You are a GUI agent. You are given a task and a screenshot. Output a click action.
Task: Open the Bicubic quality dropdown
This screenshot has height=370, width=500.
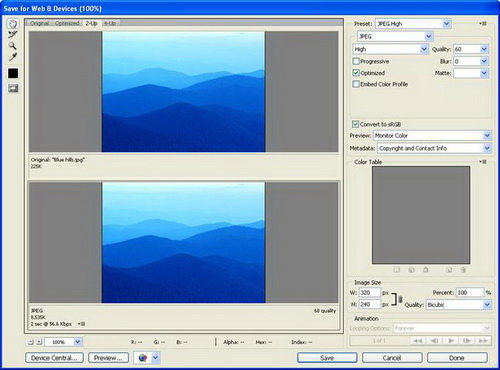(459, 305)
